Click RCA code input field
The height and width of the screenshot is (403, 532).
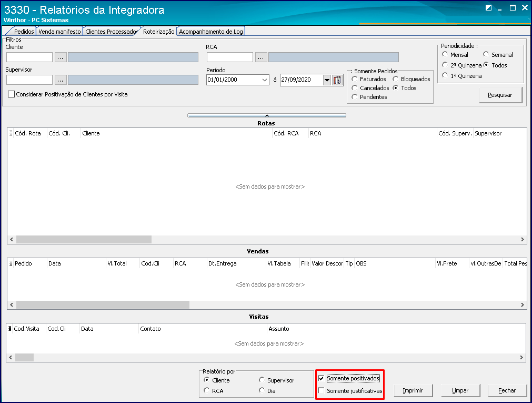click(230, 57)
